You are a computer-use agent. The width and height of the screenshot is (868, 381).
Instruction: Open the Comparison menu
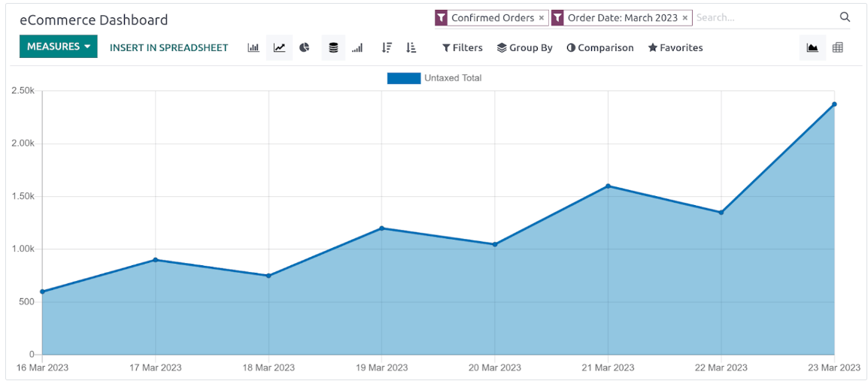click(x=600, y=47)
